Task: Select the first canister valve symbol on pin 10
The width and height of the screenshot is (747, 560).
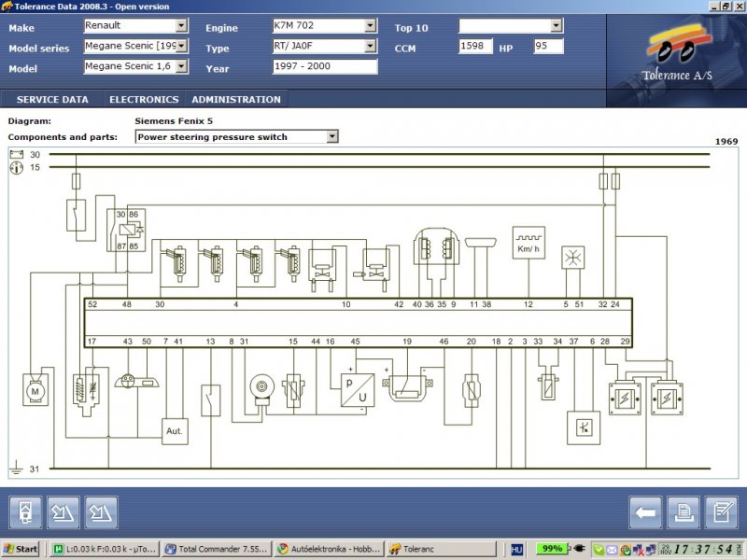Action: coord(322,271)
